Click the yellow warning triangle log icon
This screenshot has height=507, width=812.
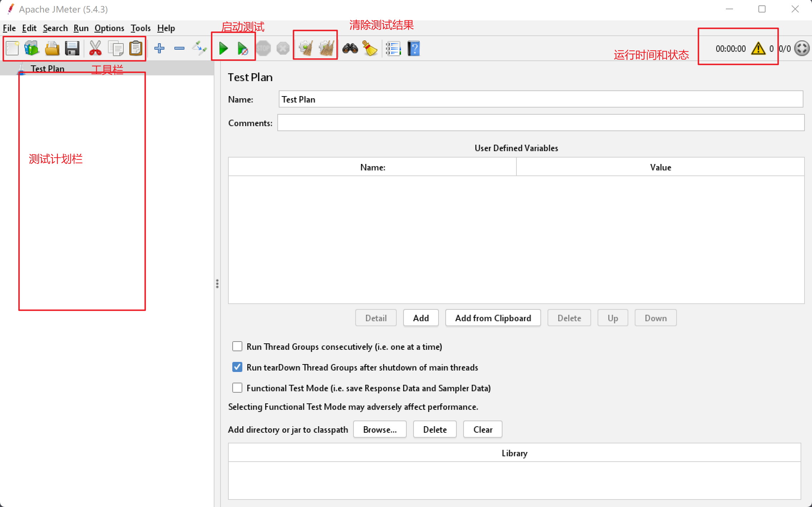pos(758,48)
